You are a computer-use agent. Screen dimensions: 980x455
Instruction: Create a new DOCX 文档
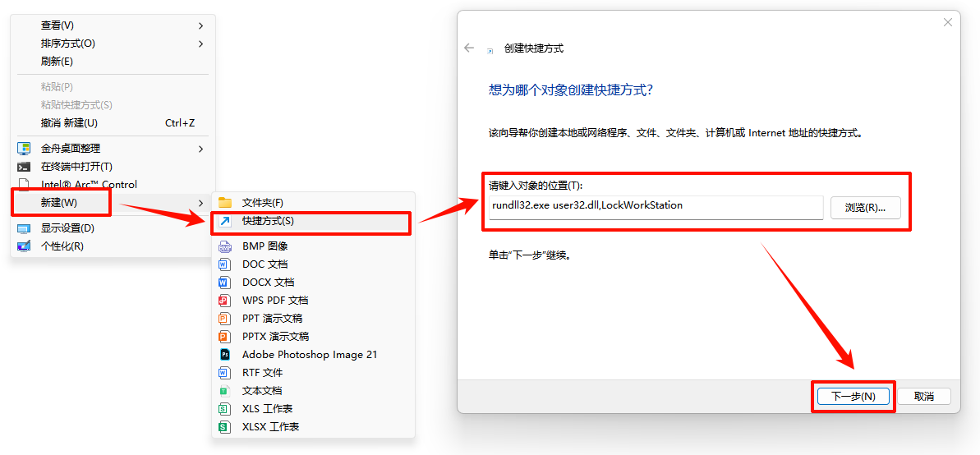point(313,283)
